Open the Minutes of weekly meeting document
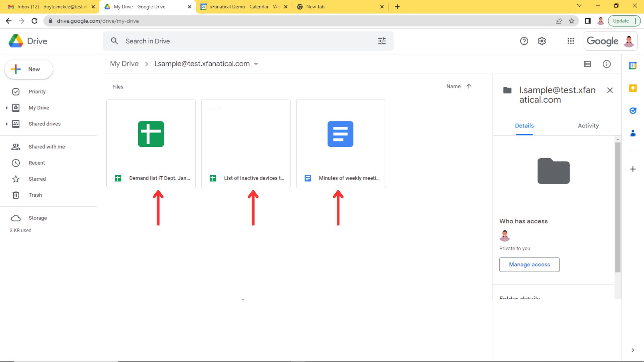Screen dimensions: 644x362 pyautogui.click(x=340, y=143)
